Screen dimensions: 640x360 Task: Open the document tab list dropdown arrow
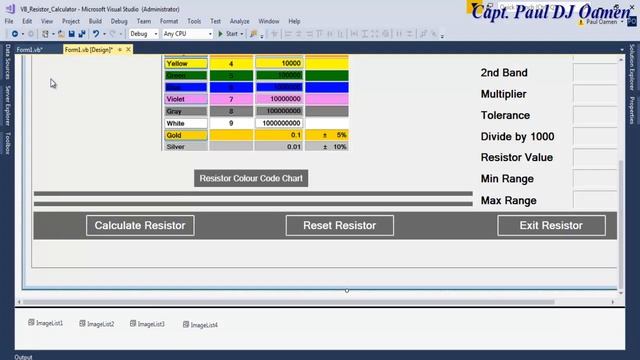(622, 50)
